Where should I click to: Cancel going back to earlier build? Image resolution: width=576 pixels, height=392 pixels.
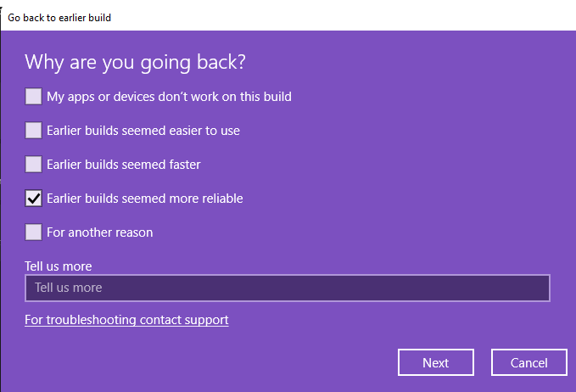click(x=529, y=362)
